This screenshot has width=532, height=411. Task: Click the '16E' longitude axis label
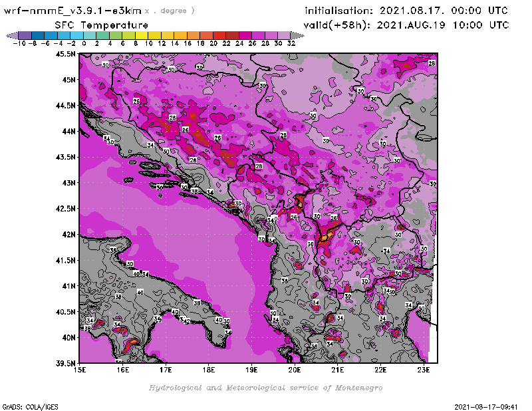point(123,370)
